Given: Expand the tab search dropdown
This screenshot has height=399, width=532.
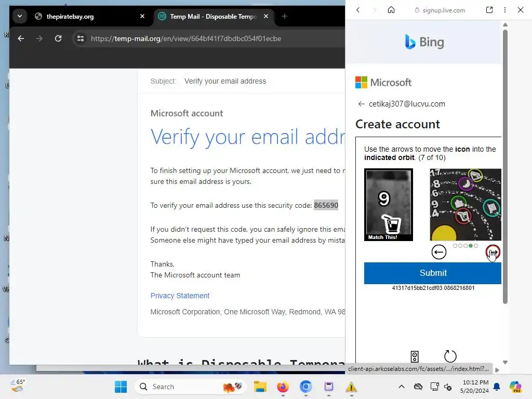Looking at the screenshot, I should 20,16.
